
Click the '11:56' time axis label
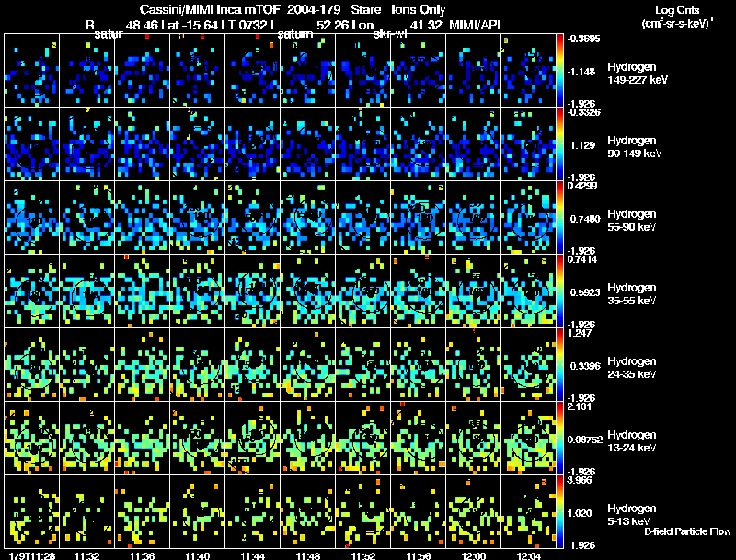tap(419, 555)
